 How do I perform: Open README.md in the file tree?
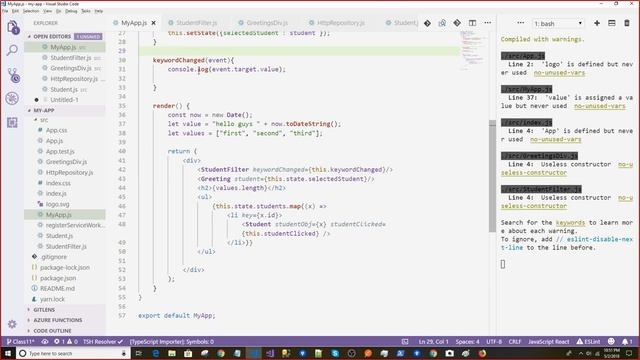[x=57, y=289]
